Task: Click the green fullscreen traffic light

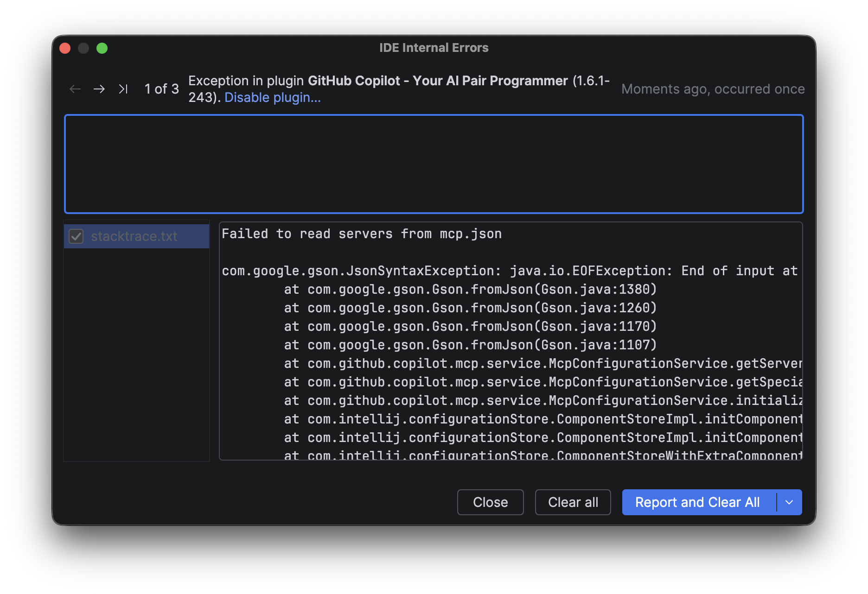Action: pyautogui.click(x=102, y=48)
